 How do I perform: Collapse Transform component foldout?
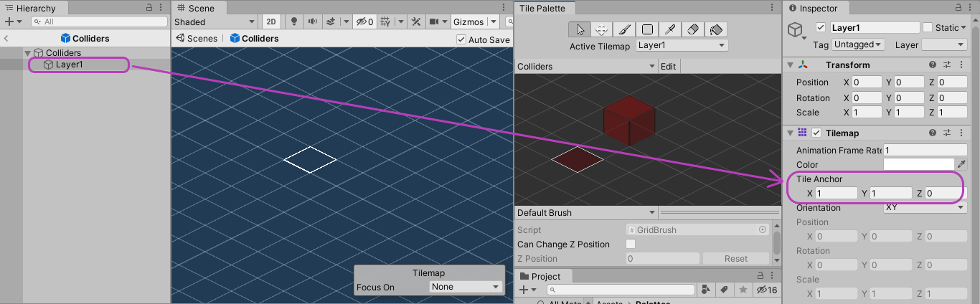(791, 65)
